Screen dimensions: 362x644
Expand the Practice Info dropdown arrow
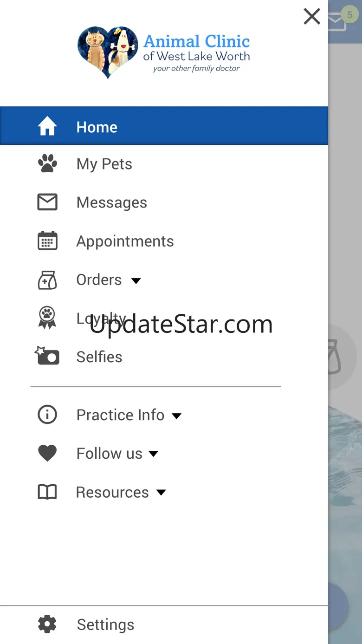[177, 416]
